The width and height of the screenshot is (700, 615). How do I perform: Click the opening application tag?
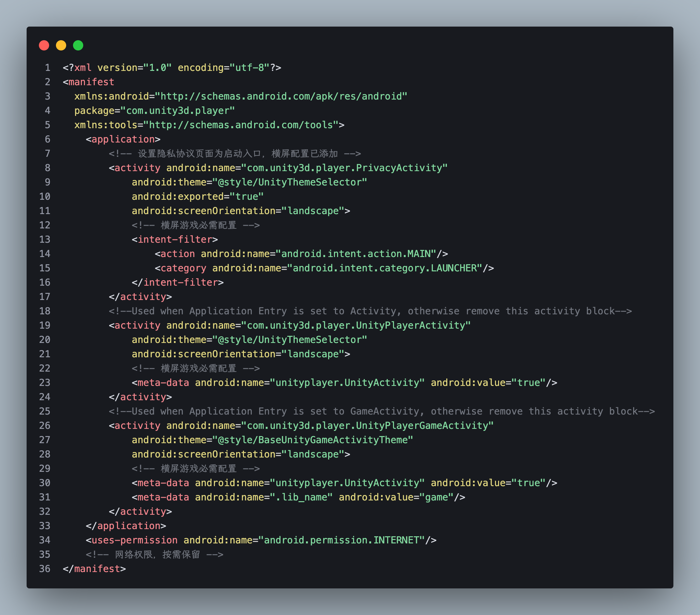coord(123,139)
